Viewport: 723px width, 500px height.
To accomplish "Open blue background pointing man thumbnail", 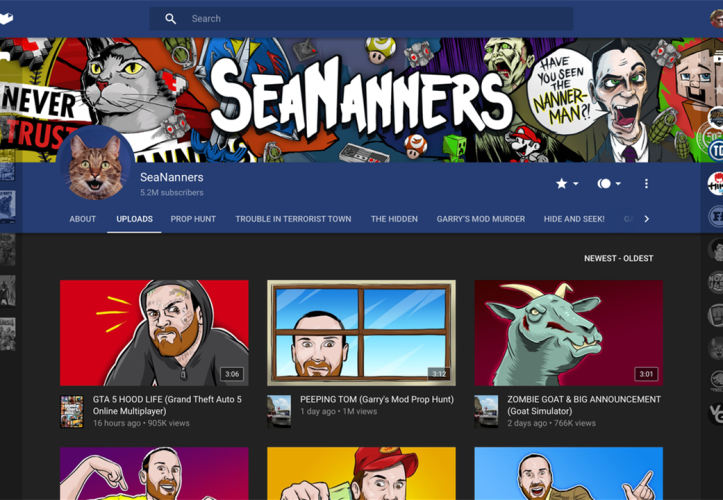I will click(569, 473).
